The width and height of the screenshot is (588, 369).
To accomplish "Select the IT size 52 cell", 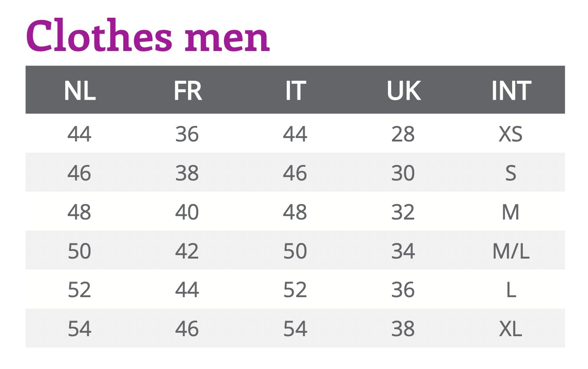I will tap(295, 290).
